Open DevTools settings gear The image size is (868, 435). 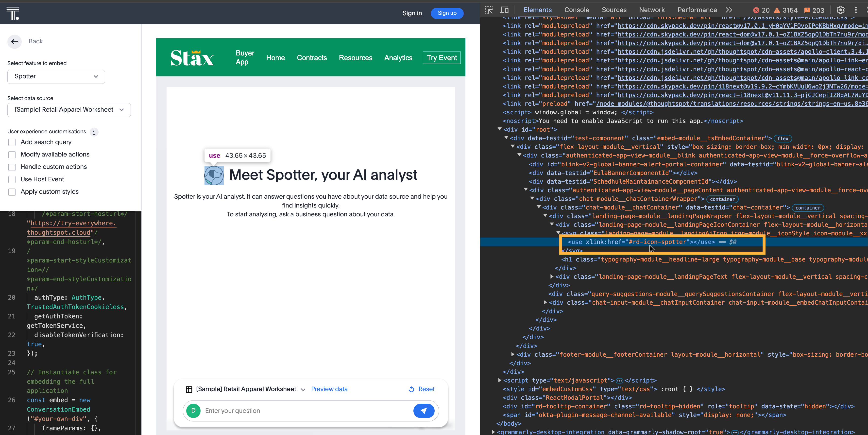(x=840, y=10)
